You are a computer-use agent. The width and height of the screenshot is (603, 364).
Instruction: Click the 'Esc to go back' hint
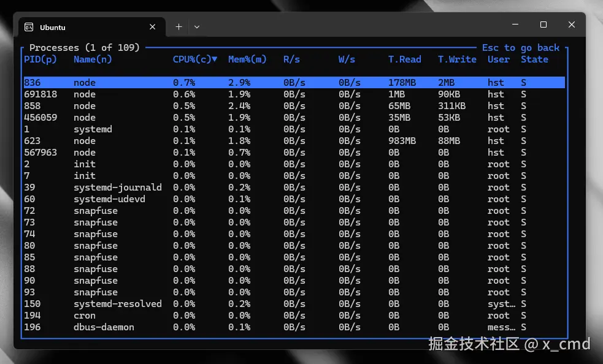521,48
